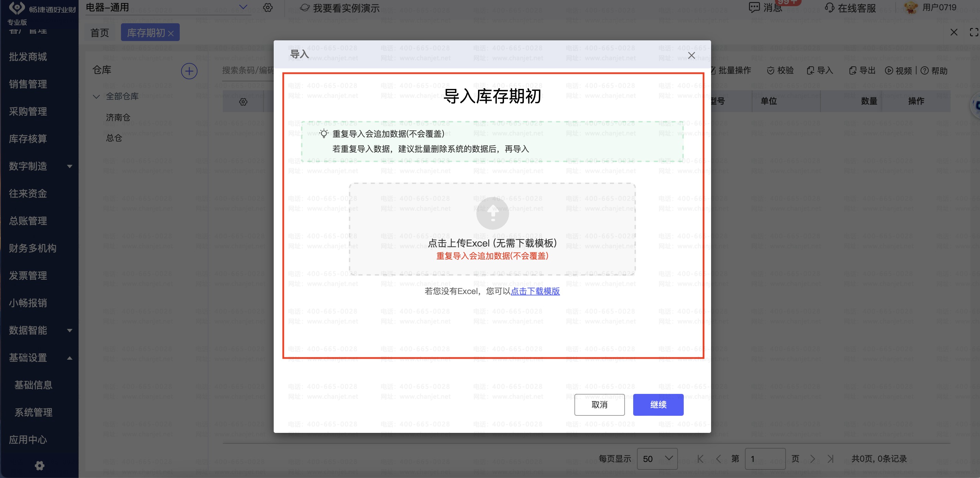Click the fullscreen expand icon
This screenshot has width=980, height=478.
pos(974,32)
